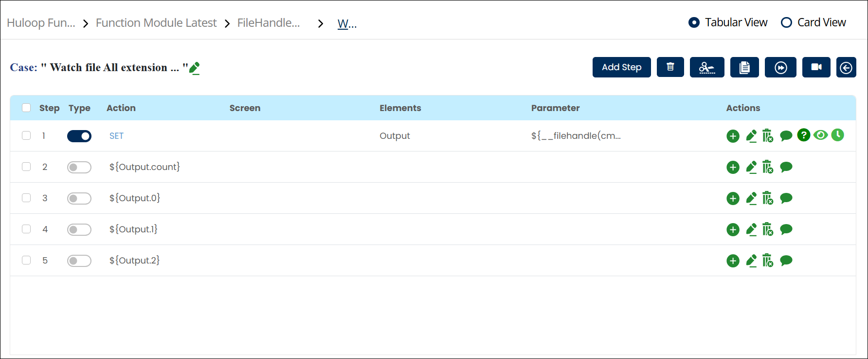868x359 pixels.
Task: Select the Card View radio button
Action: pos(786,22)
